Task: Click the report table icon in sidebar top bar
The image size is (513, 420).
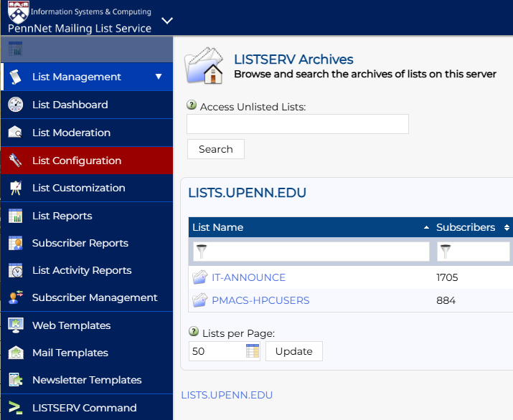Action: point(15,49)
